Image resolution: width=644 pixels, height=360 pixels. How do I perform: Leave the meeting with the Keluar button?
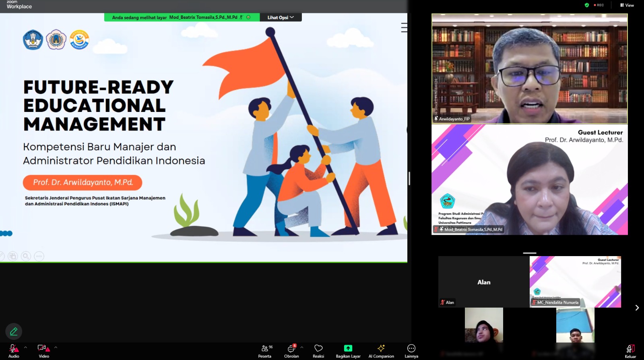click(630, 351)
